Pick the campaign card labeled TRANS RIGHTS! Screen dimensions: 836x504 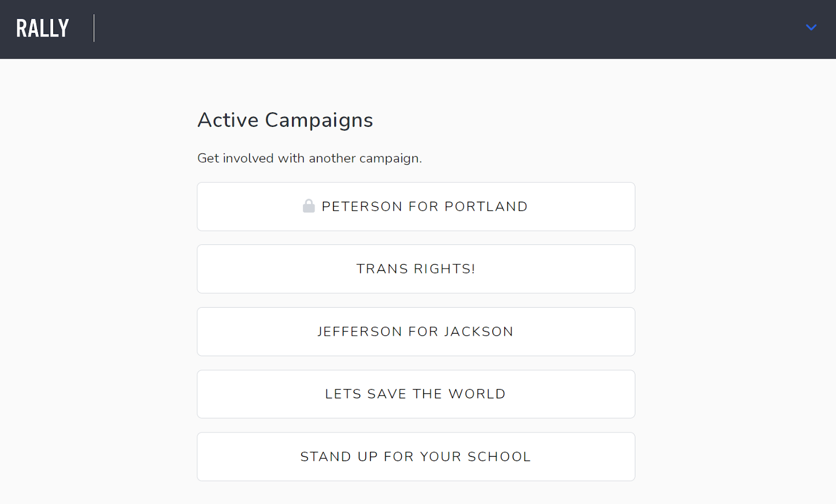416,269
